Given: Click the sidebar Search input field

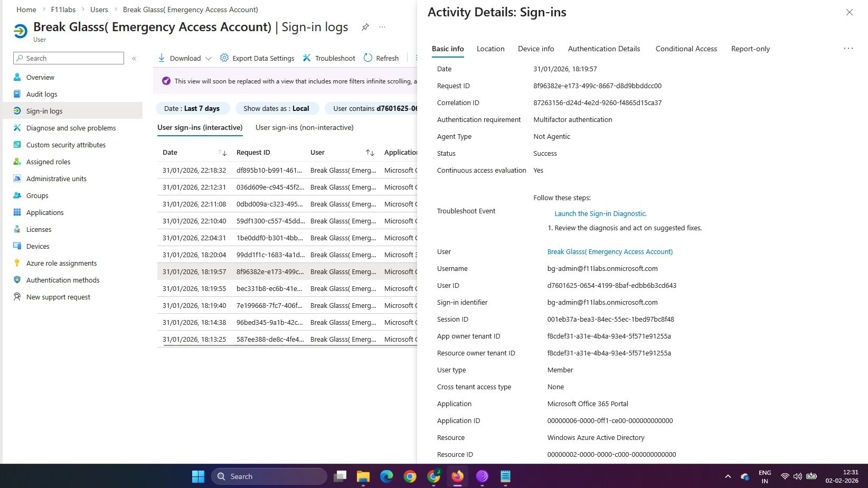Looking at the screenshot, I should point(69,58).
